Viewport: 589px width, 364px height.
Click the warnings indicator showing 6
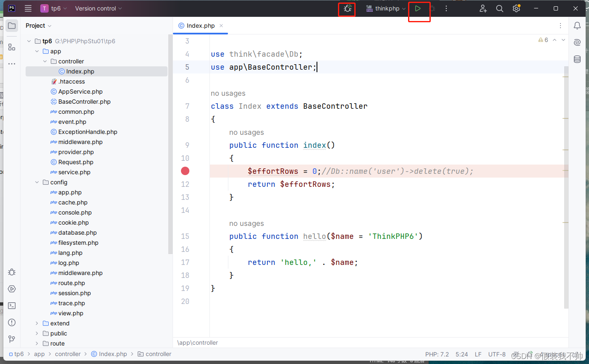click(543, 40)
